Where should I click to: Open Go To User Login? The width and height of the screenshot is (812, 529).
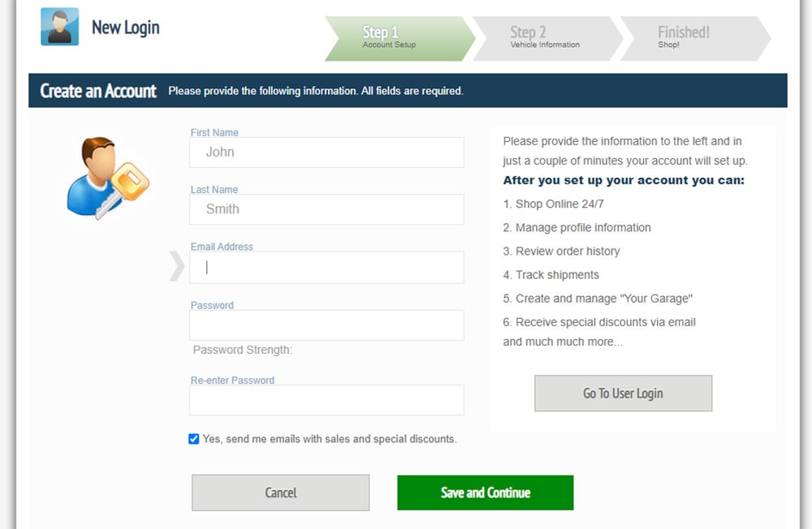pyautogui.click(x=623, y=394)
